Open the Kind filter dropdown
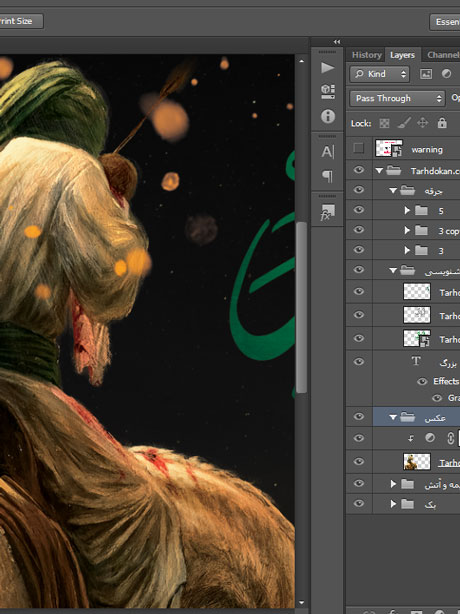This screenshot has height=614, width=460. point(380,74)
